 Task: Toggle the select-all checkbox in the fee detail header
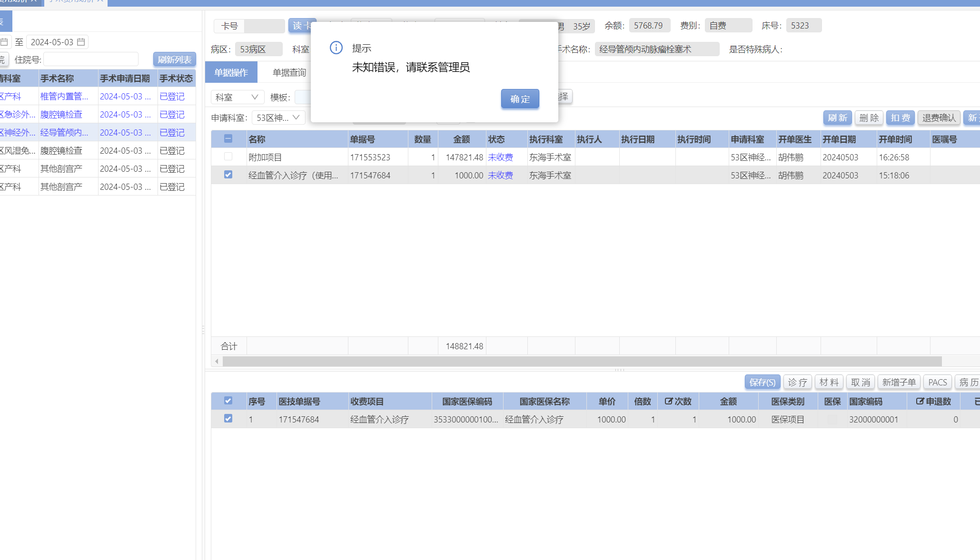(228, 401)
